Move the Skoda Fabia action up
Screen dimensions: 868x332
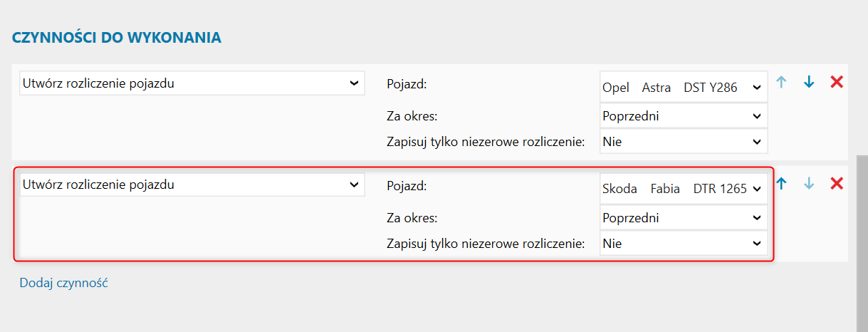pyautogui.click(x=781, y=184)
